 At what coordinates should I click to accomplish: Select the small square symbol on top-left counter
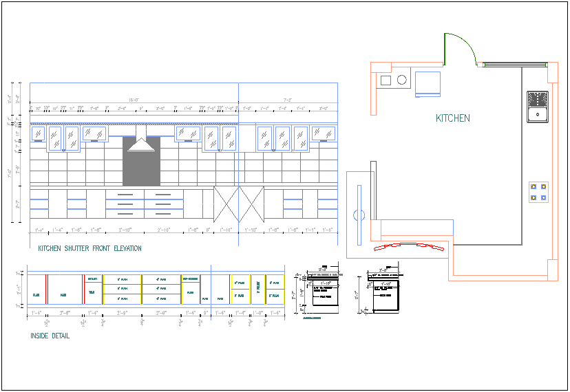pyautogui.click(x=386, y=80)
